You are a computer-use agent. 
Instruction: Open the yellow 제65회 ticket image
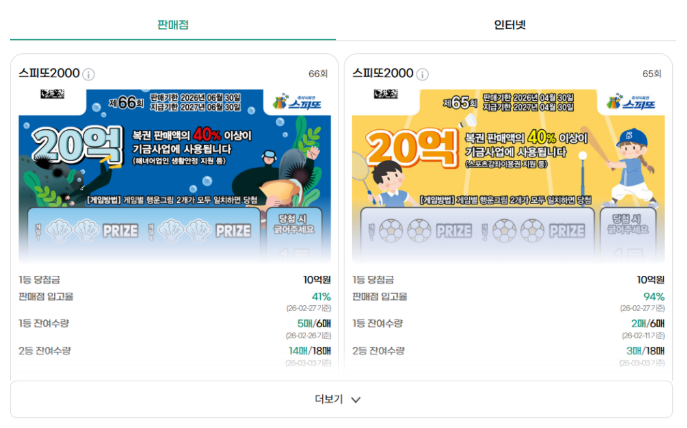508,176
